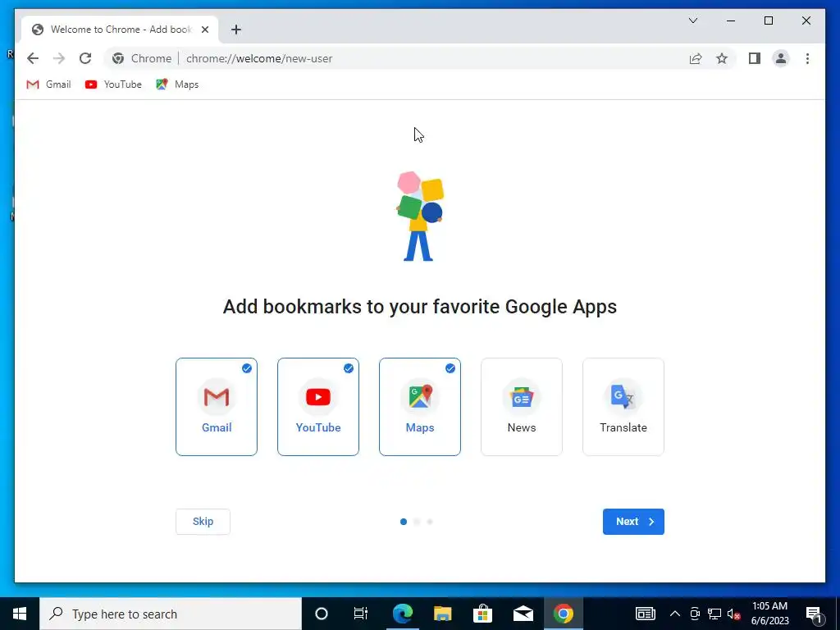Open the YouTube bookmark in bookmarks bar

113,84
